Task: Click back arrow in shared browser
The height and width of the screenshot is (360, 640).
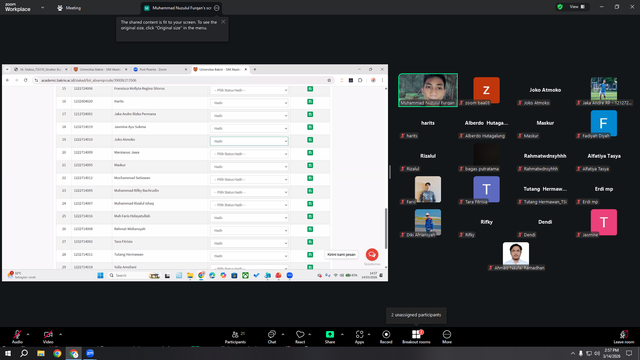Action: pos(8,80)
